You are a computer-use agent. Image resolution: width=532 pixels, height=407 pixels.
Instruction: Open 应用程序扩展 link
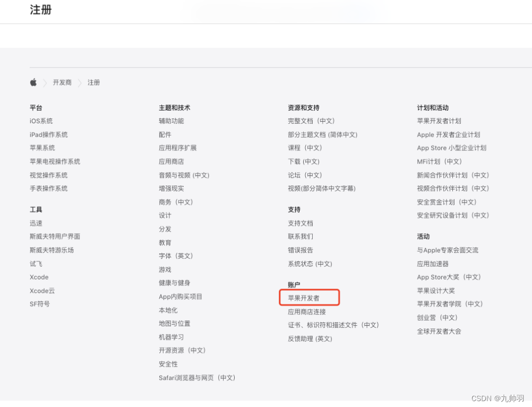(x=177, y=148)
